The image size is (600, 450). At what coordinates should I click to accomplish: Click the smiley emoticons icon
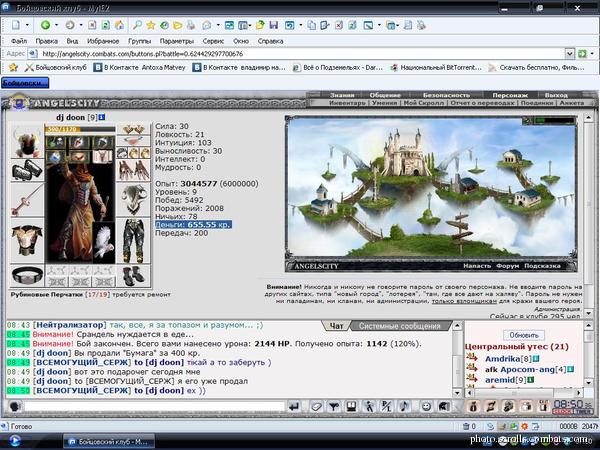pyautogui.click(x=426, y=406)
